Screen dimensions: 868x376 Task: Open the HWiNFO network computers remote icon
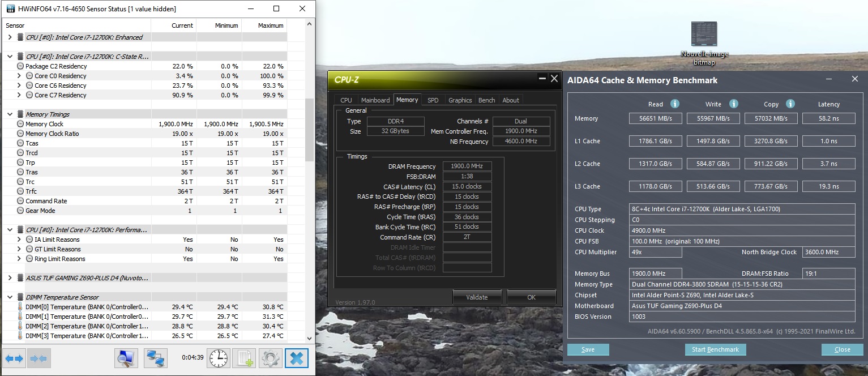click(x=155, y=358)
